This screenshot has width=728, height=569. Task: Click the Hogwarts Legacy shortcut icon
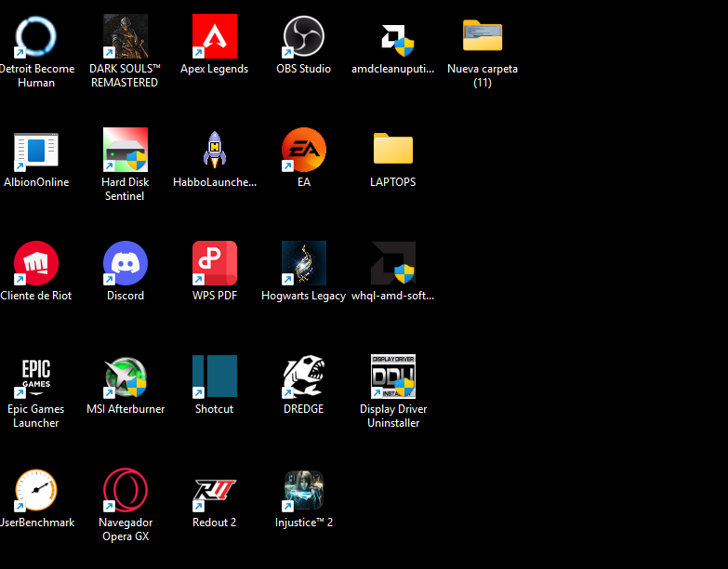(x=304, y=263)
